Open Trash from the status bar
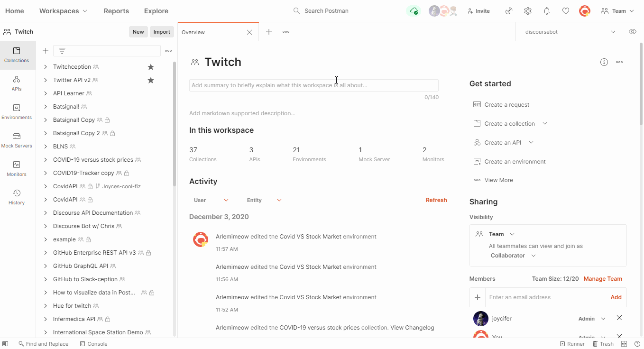644x349 pixels. (x=603, y=344)
